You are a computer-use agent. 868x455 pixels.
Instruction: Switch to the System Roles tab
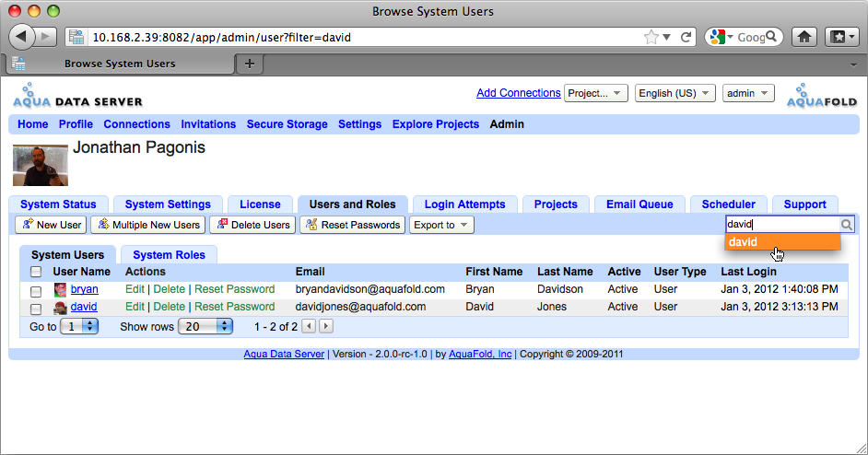click(169, 254)
